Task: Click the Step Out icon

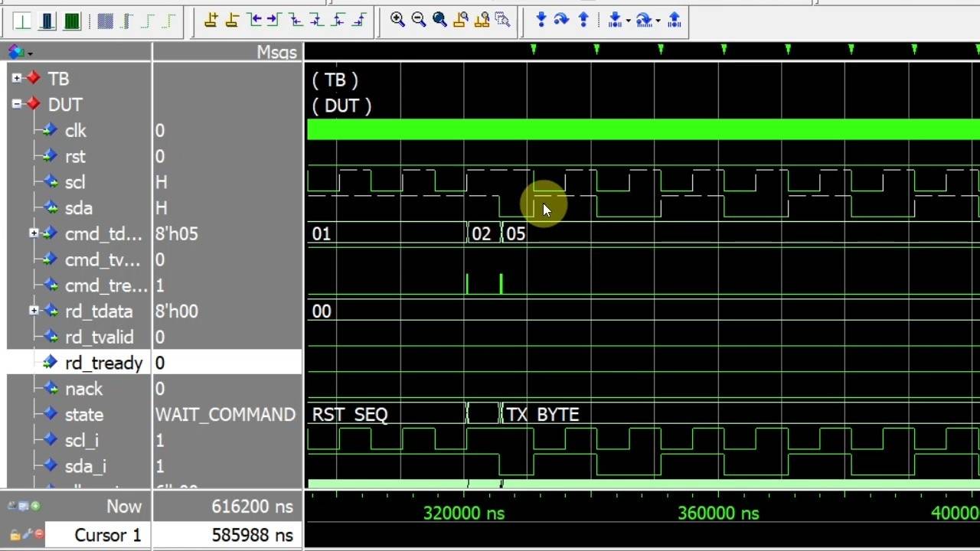Action: [x=583, y=20]
